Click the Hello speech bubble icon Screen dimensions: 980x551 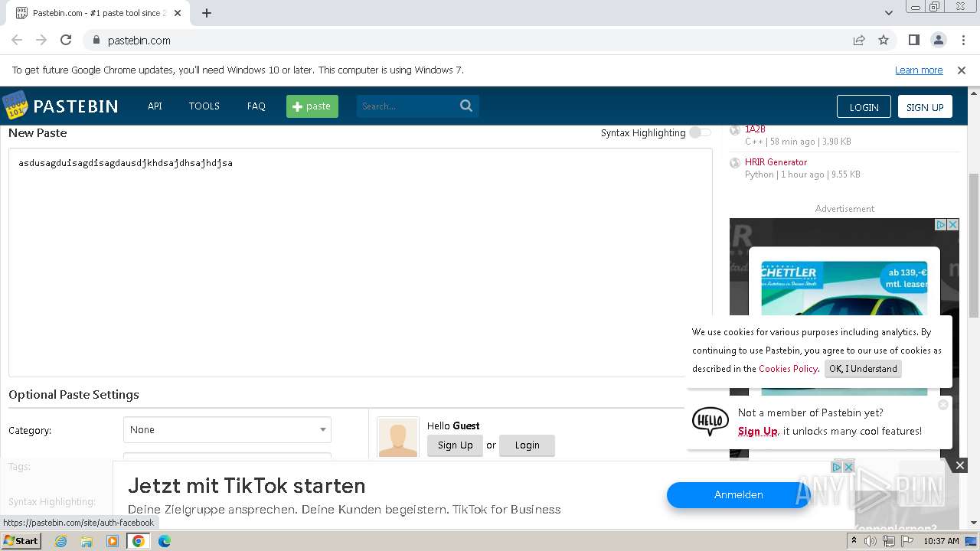point(710,421)
